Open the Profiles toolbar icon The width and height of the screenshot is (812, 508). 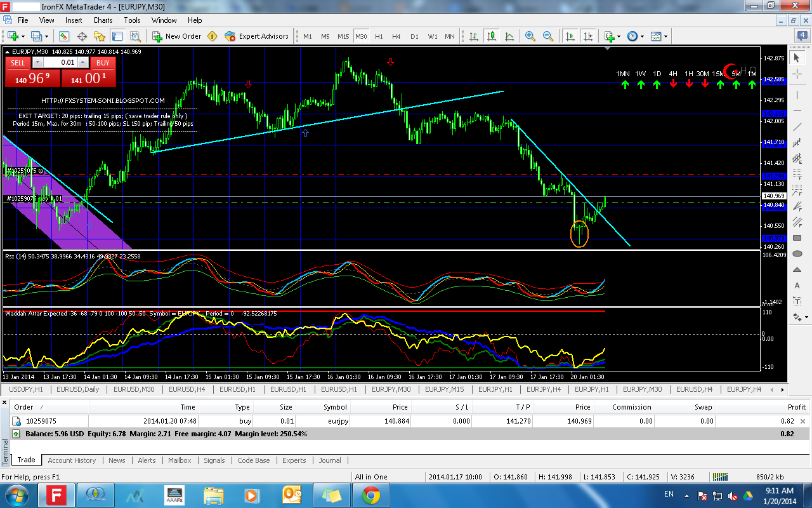[36, 36]
